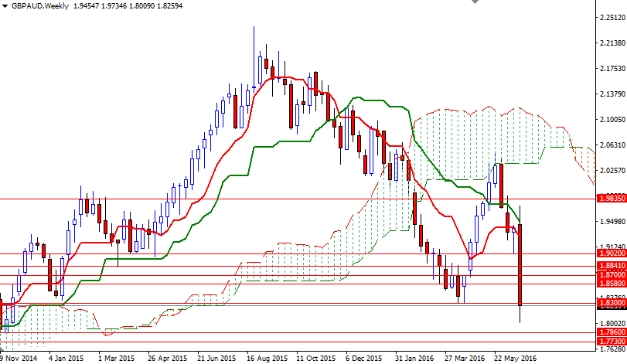Select the 1.85800 price level label
This screenshot has height=364, width=627.
612,284
